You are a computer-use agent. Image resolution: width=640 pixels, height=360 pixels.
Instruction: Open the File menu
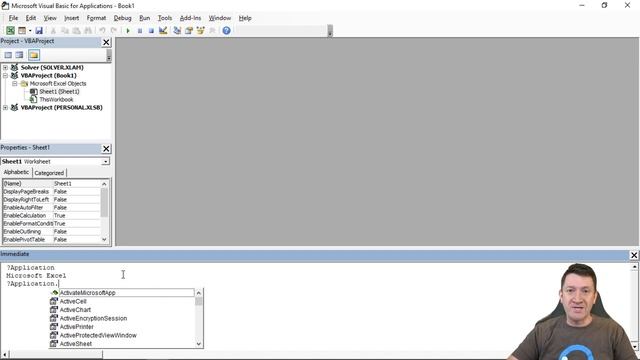tap(13, 18)
